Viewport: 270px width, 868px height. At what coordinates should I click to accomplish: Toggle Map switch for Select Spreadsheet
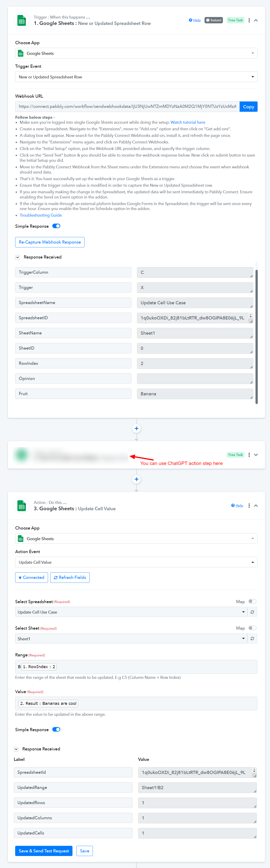click(x=253, y=601)
